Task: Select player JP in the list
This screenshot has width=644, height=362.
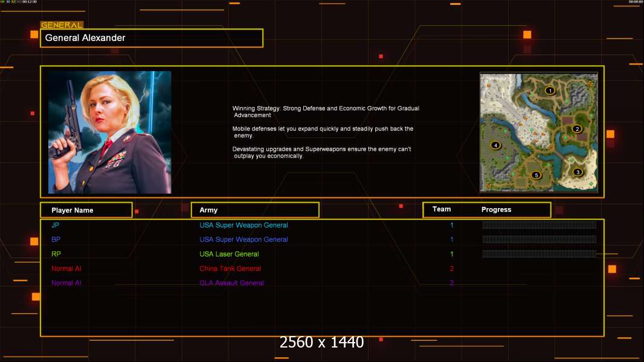Action: pyautogui.click(x=55, y=225)
